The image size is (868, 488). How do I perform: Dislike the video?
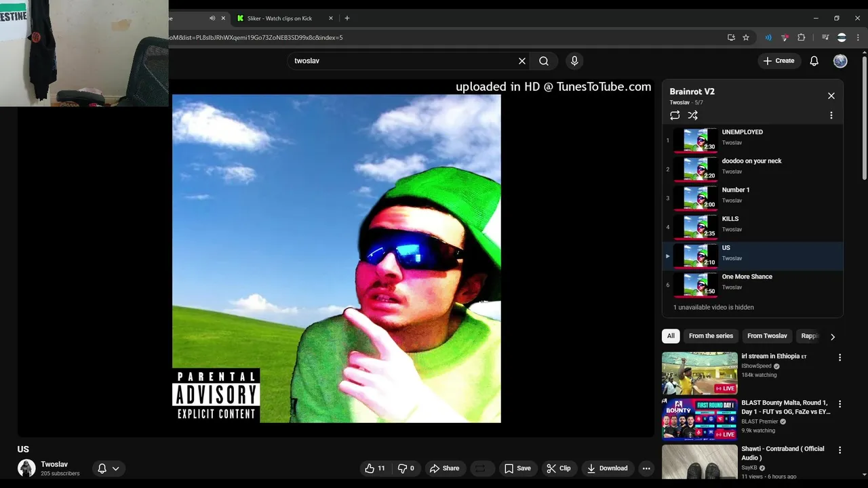coord(406,468)
